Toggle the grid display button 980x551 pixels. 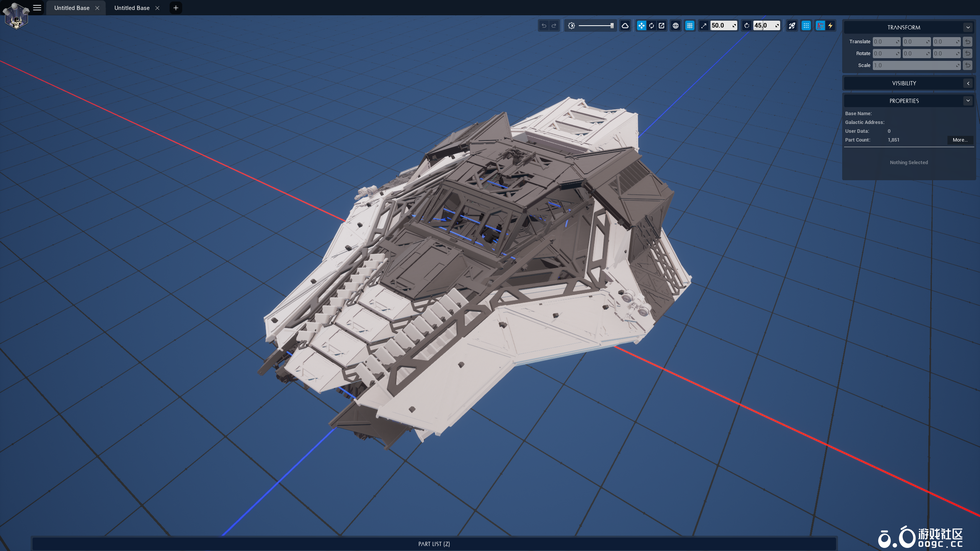click(690, 26)
